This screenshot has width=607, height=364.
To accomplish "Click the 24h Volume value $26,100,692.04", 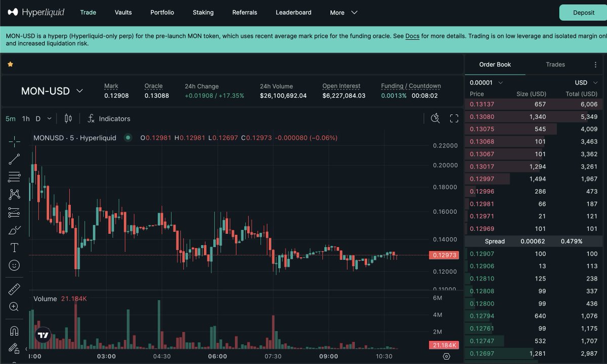I will 283,96.
